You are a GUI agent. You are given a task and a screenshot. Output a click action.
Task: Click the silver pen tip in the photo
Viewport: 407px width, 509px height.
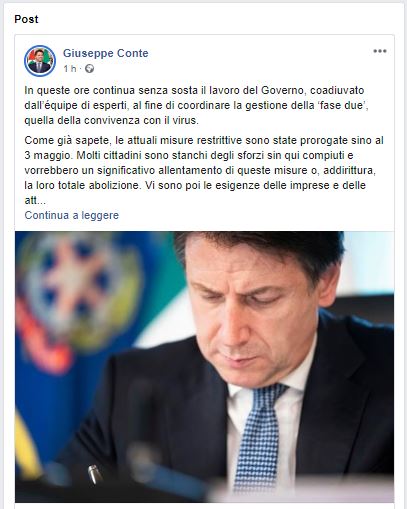point(94,474)
